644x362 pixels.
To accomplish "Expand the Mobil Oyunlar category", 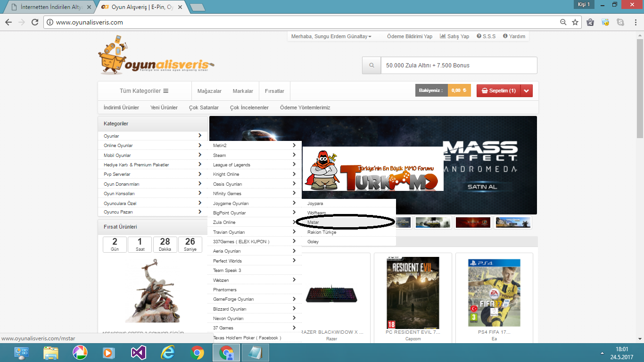I will (153, 155).
